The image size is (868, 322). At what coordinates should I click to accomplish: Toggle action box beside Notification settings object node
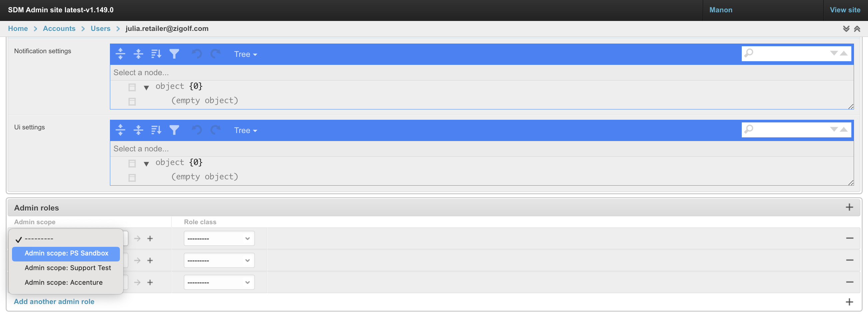(x=132, y=87)
